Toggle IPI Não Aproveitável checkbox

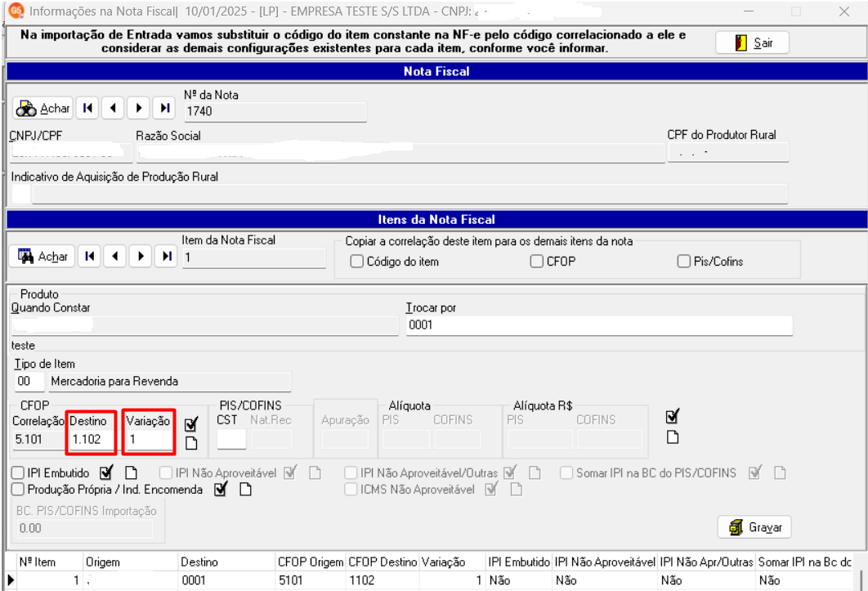click(x=166, y=473)
